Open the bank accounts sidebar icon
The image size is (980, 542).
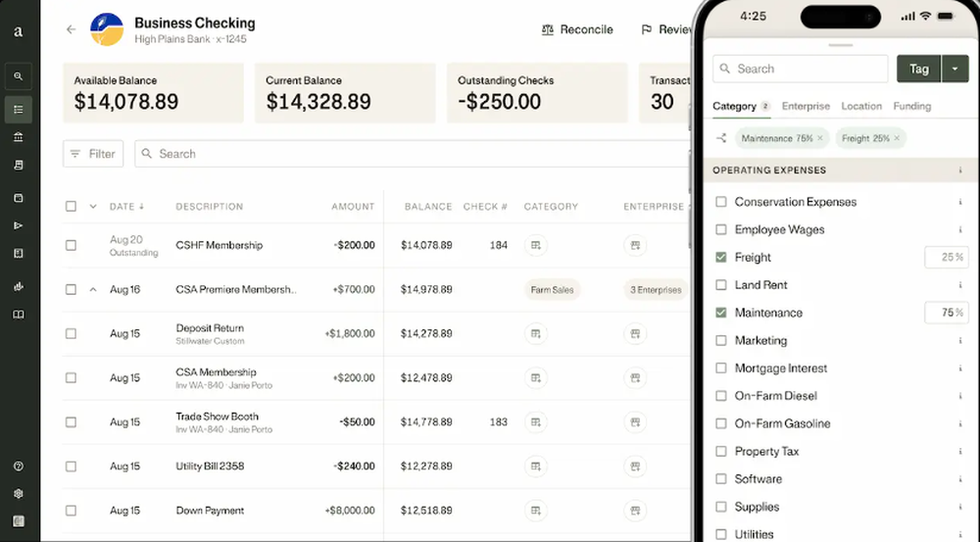pos(19,137)
